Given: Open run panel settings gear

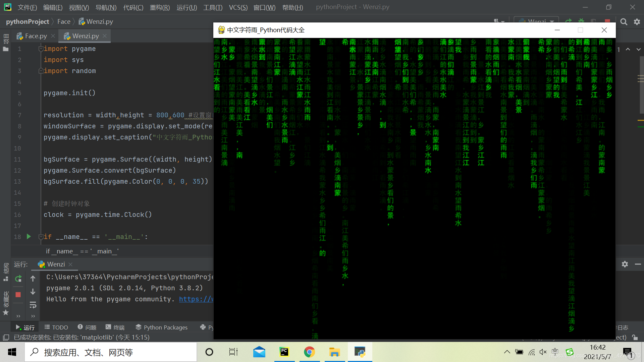Looking at the screenshot, I should click(625, 264).
